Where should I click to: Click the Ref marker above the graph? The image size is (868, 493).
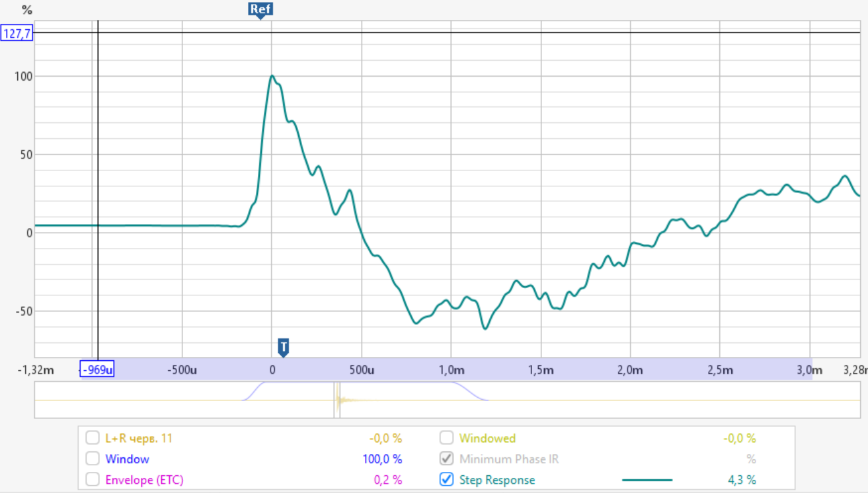260,9
